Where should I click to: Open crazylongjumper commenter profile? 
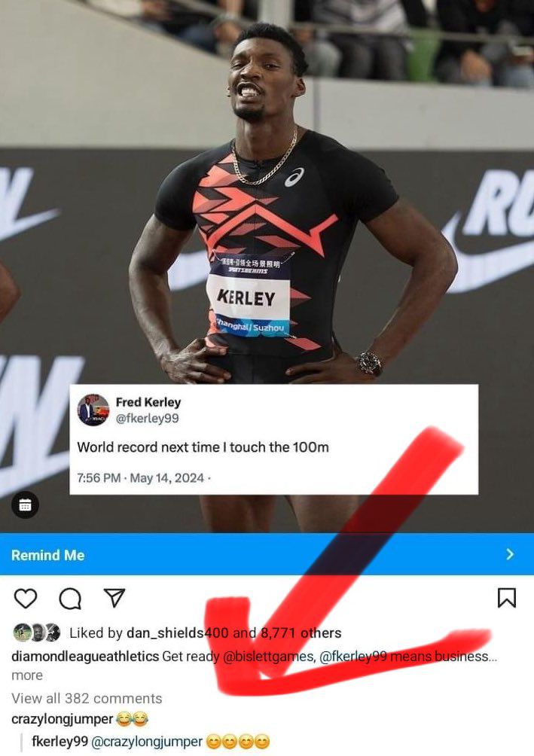pos(62,719)
